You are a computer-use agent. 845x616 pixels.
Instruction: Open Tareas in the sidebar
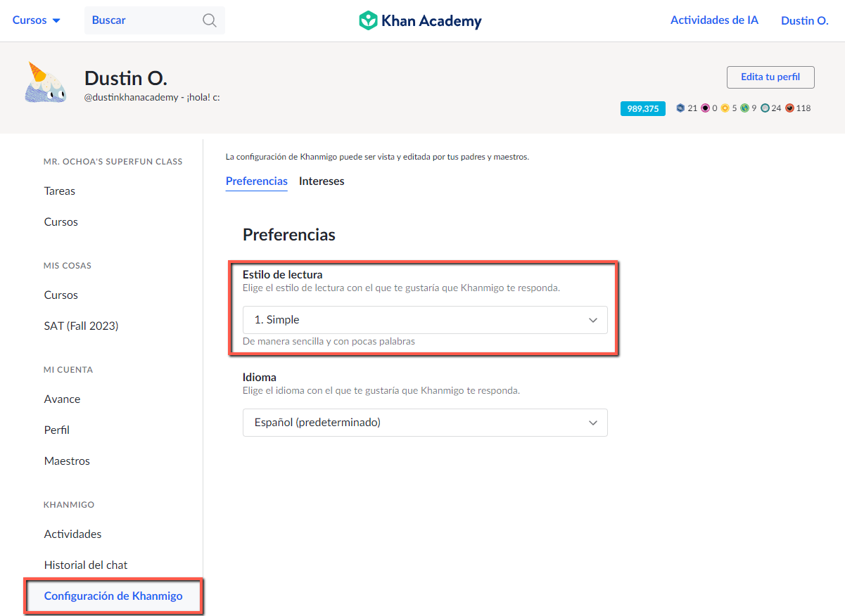(60, 191)
